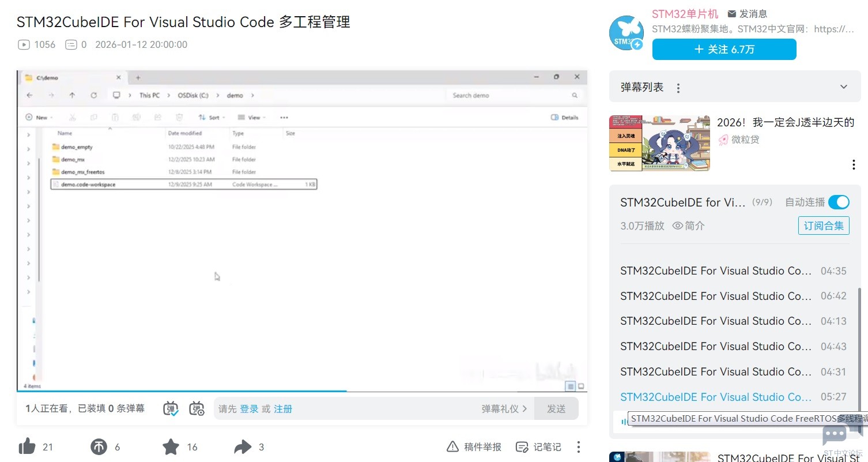Viewport: 868px width, 462px height.
Task: Click the 关注 6.7万 follow button
Action: 724,50
